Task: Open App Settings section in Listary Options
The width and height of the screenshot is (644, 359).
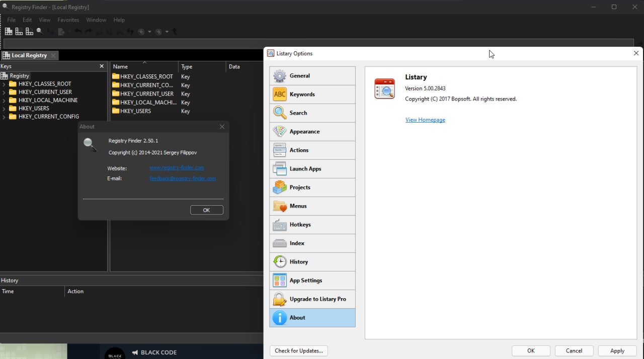Action: click(x=312, y=281)
